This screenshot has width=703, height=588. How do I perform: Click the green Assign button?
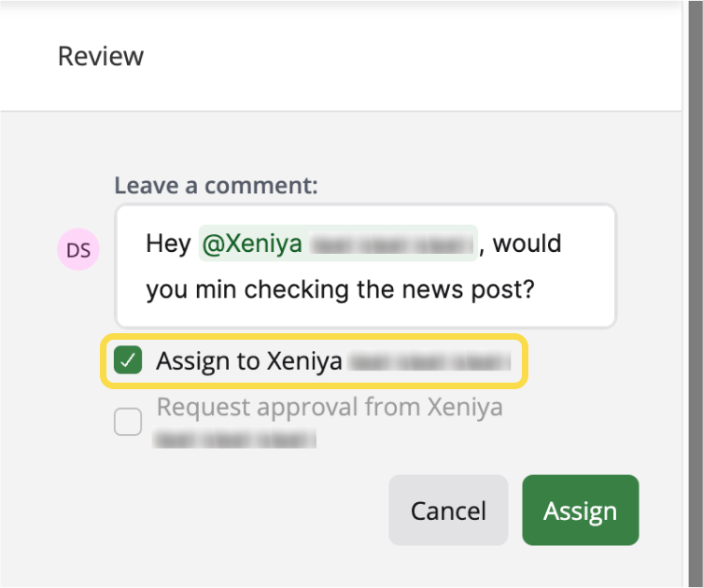click(x=580, y=510)
